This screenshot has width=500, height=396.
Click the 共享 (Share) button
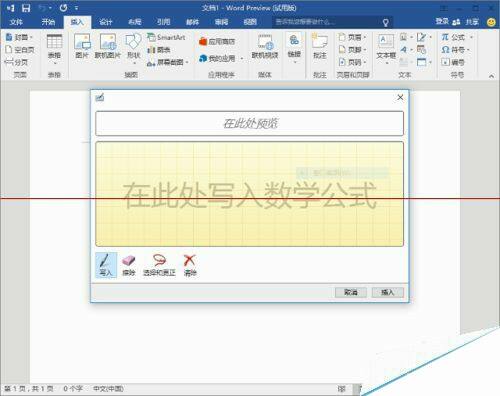tap(467, 22)
